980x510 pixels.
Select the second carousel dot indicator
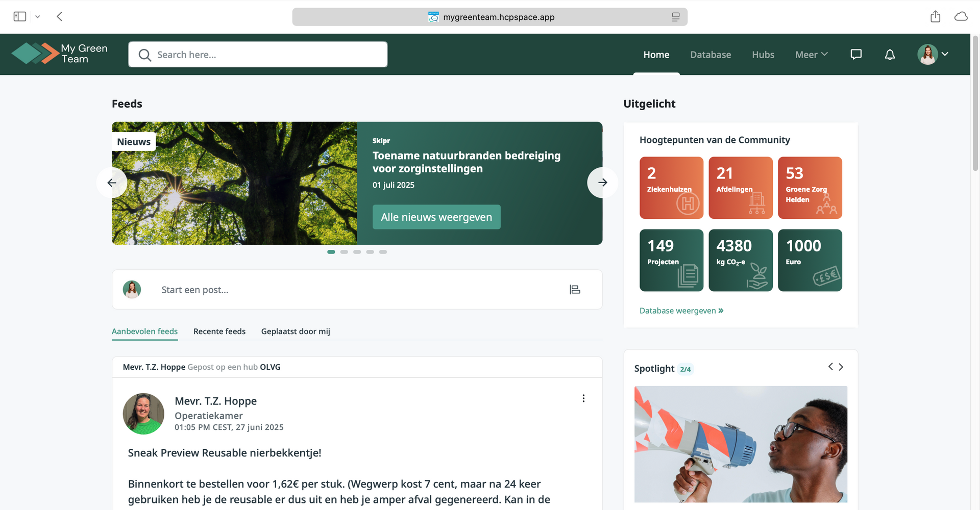344,252
